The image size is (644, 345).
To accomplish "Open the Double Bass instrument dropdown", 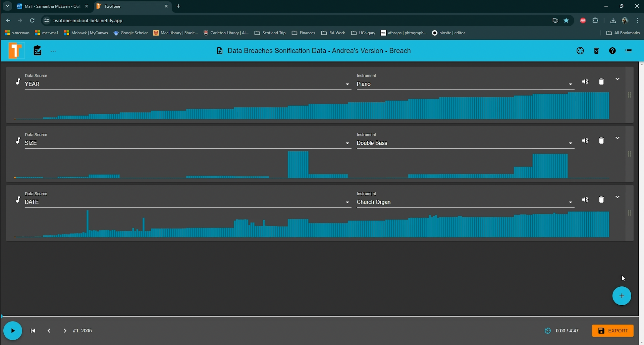I will 465,143.
